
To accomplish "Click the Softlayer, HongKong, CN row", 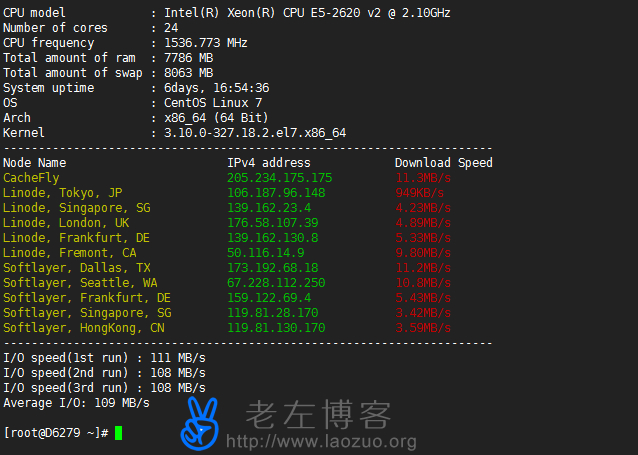I will (x=84, y=328).
